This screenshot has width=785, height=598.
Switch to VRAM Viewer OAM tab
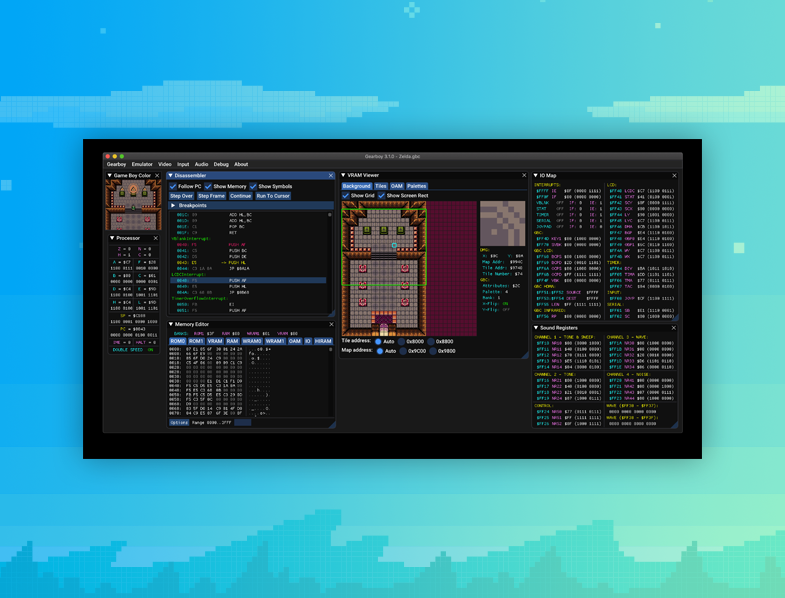coord(397,186)
